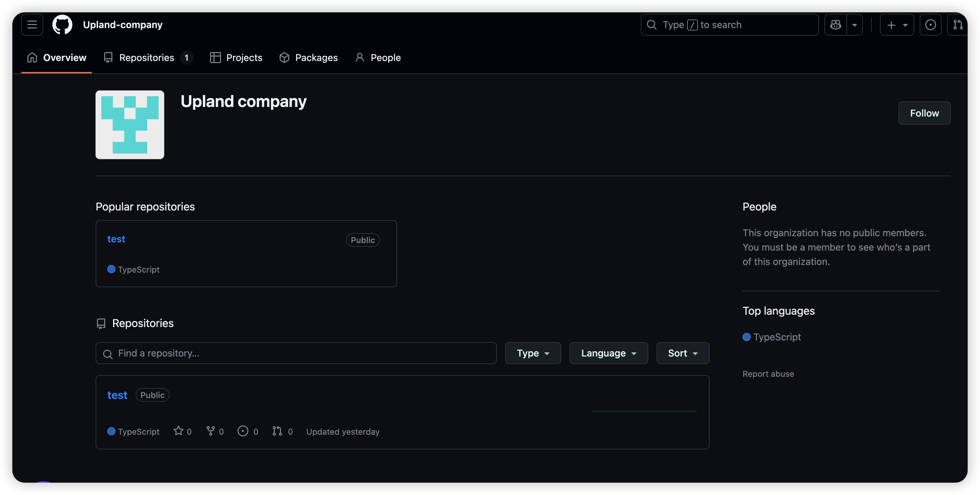The height and width of the screenshot is (495, 980).
Task: Click the Repositories section heading icon
Action: point(101,323)
